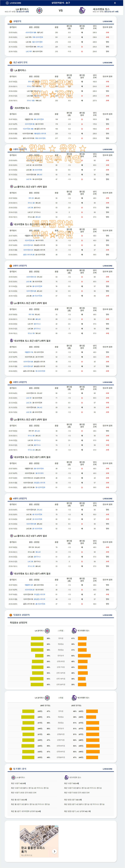Image resolution: width=125 pixels, height=868 pixels.
Task: Click the basketball icon beside 최근 5경기 전적
Action: [x=11, y=62]
